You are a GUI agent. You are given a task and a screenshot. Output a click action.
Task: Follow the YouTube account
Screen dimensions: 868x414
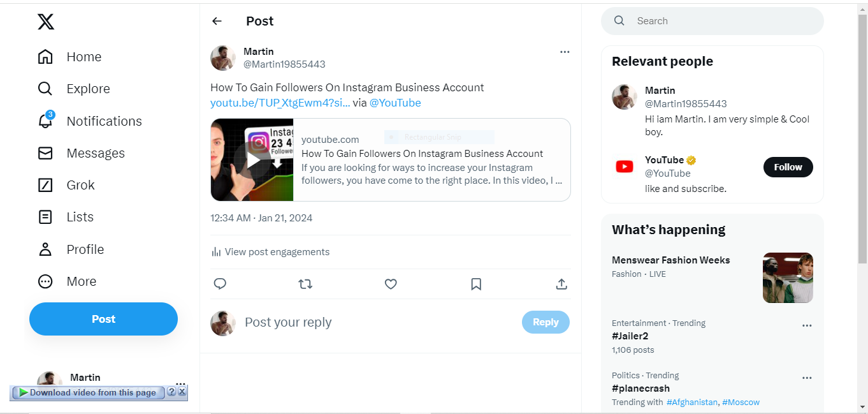point(788,167)
